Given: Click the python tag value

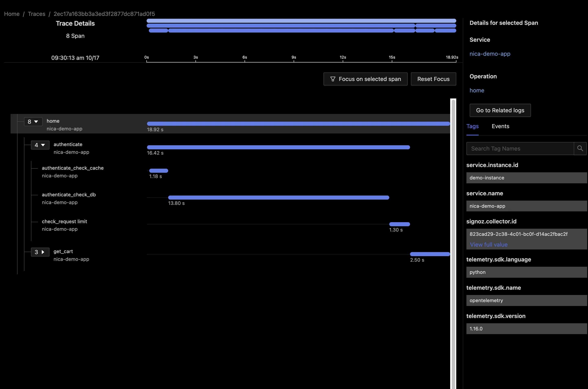Looking at the screenshot, I should (x=527, y=272).
